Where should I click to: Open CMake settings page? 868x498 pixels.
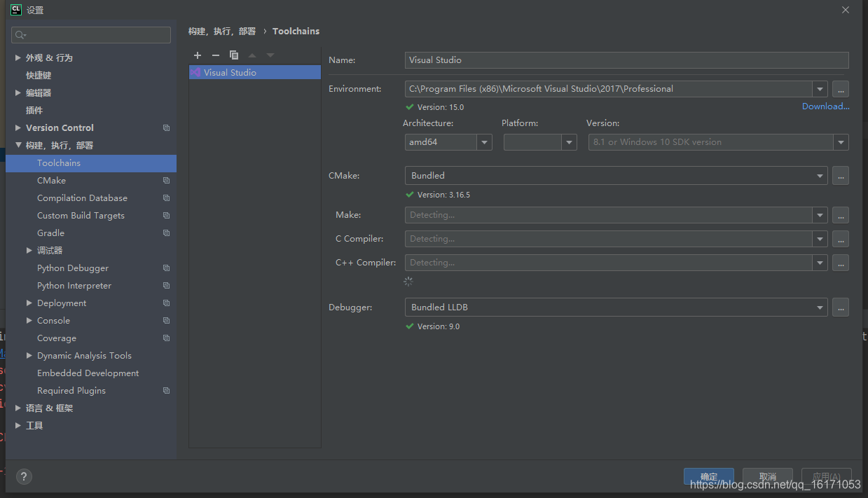[51, 180]
